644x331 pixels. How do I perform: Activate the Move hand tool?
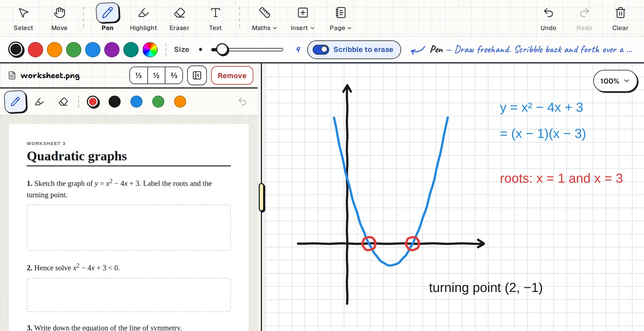59,18
